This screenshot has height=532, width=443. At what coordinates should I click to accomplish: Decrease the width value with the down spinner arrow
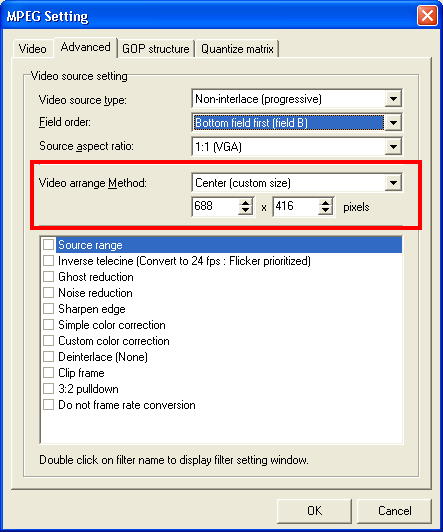tap(245, 210)
